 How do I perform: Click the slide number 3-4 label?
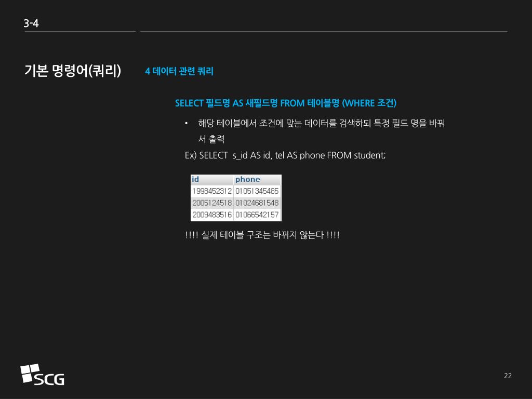(31, 23)
